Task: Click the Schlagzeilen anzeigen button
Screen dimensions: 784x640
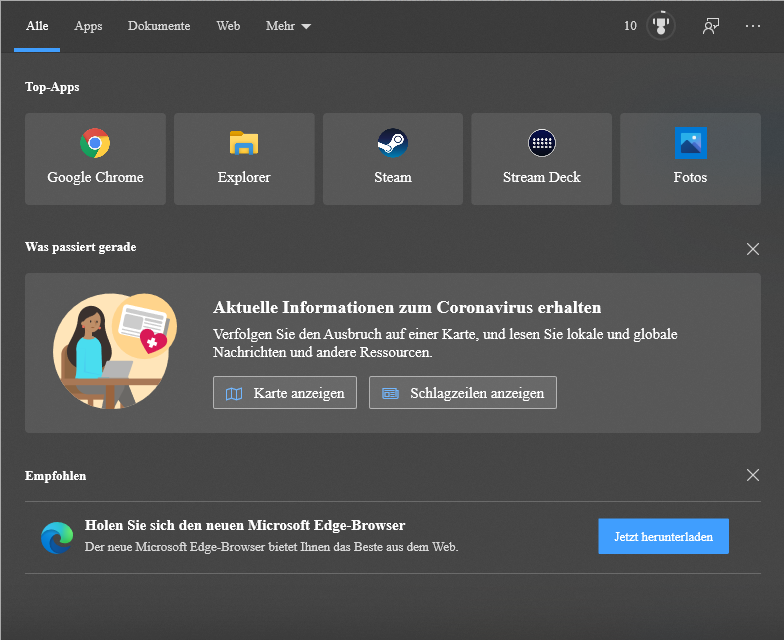Action: [462, 392]
